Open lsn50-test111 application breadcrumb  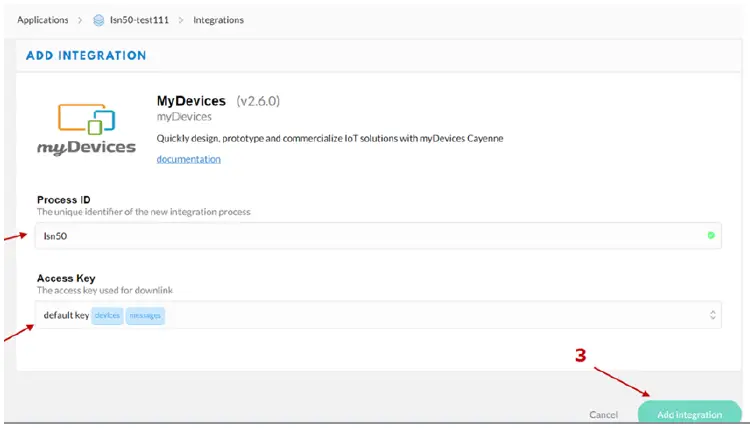pyautogui.click(x=138, y=20)
